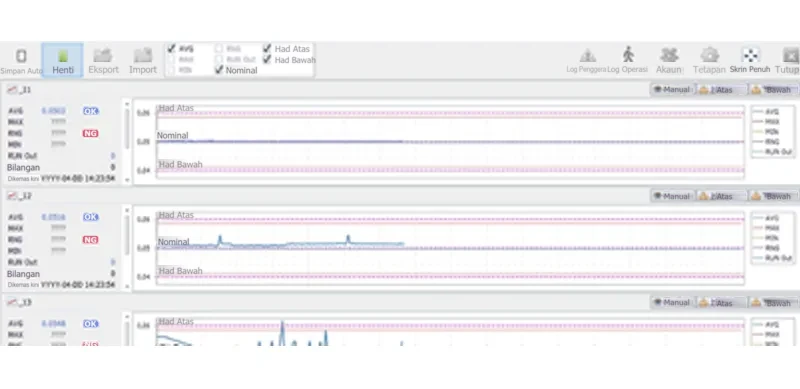The height and width of the screenshot is (389, 800).
Task: Click RUN Out entry in _11 chart legend
Action: tap(772, 152)
